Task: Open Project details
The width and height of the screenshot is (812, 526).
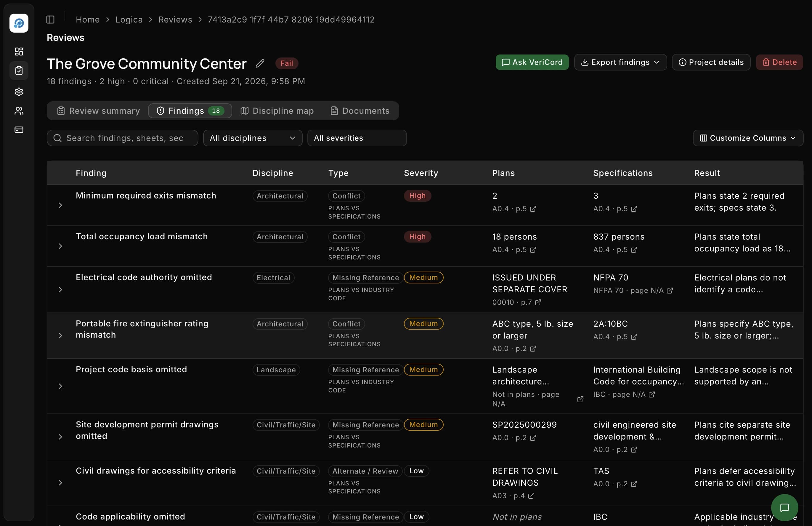Action: click(711, 62)
